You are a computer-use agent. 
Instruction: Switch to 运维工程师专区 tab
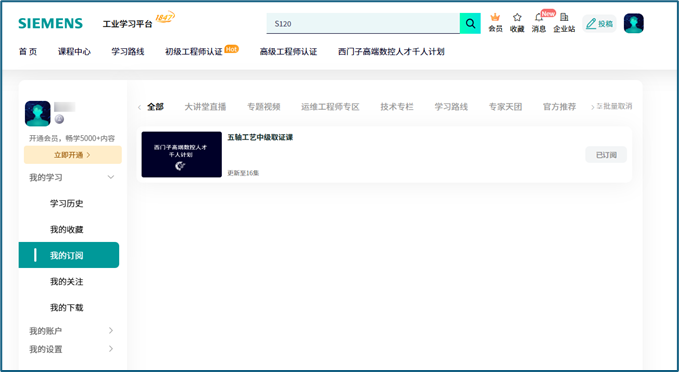(330, 107)
